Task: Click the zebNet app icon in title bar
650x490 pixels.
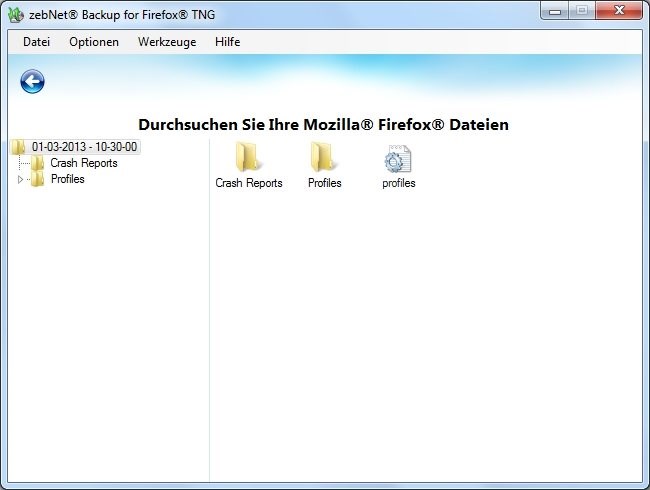Action: [x=16, y=15]
